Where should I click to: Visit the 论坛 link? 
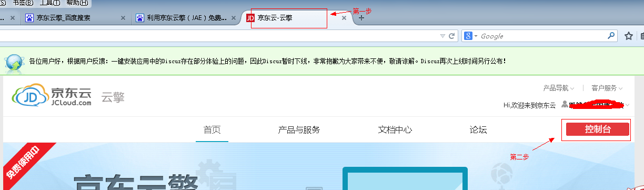(478, 130)
